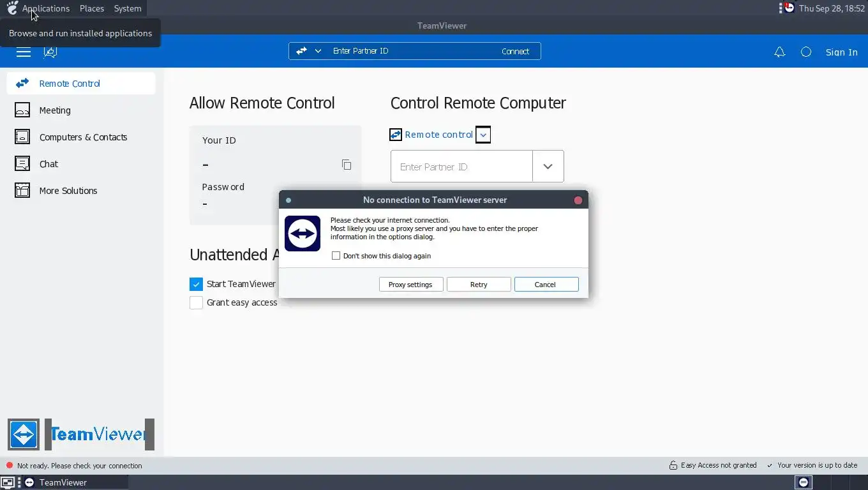This screenshot has width=868, height=490.
Task: Open the System menu
Action: (128, 8)
